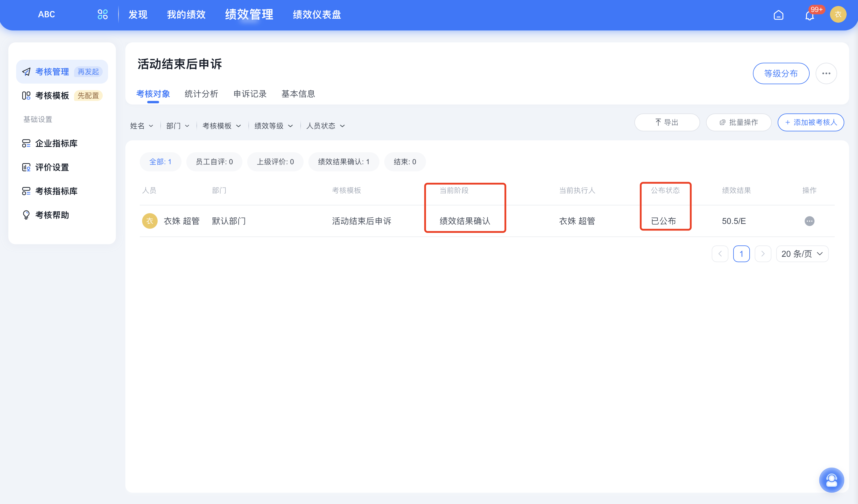This screenshot has height=504, width=858.
Task: Click the 已公布 status cell
Action: 663,221
